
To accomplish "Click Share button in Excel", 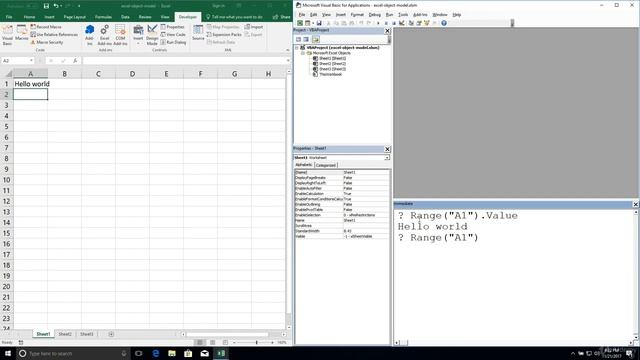I will [x=282, y=17].
